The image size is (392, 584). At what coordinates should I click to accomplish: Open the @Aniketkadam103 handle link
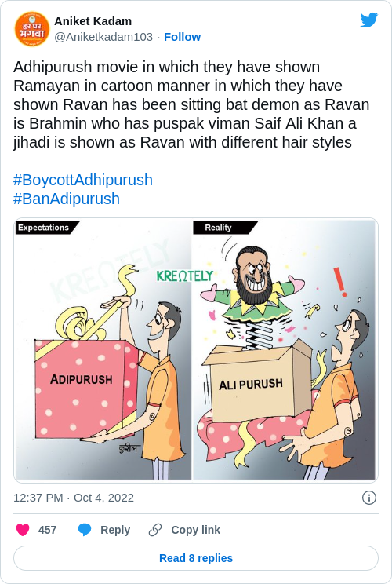tap(103, 37)
